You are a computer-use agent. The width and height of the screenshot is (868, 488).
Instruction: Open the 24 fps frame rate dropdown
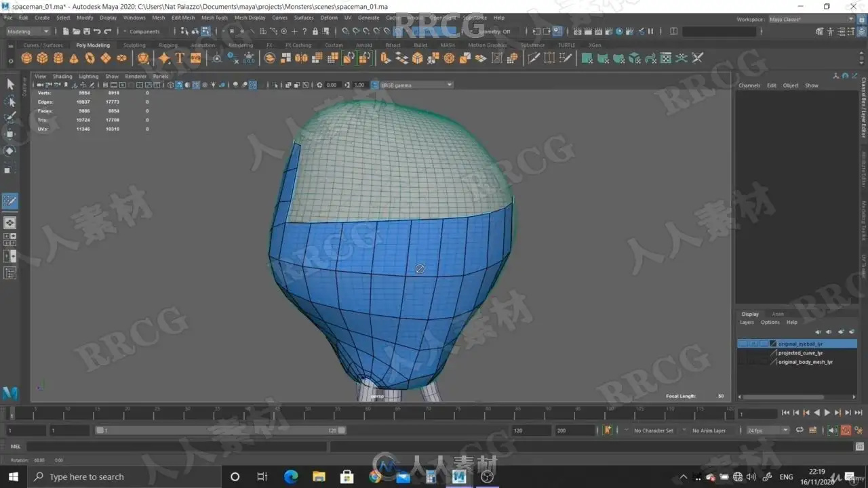tap(768, 430)
